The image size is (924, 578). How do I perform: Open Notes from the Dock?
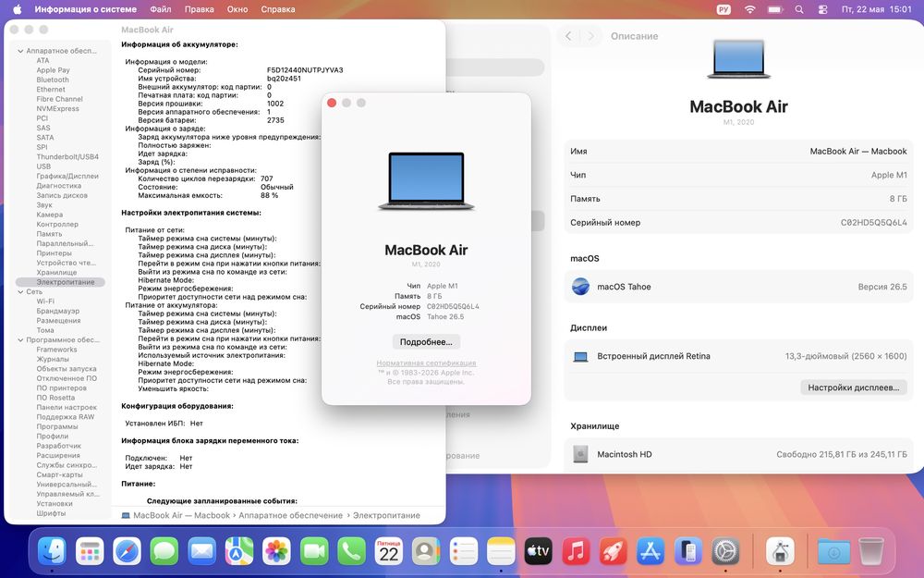501,551
